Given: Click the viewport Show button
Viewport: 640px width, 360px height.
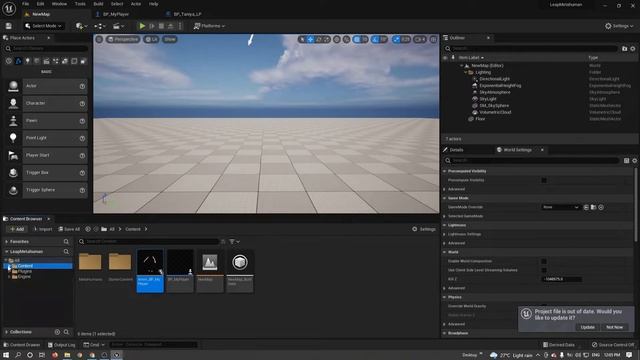Looking at the screenshot, I should pos(170,39).
